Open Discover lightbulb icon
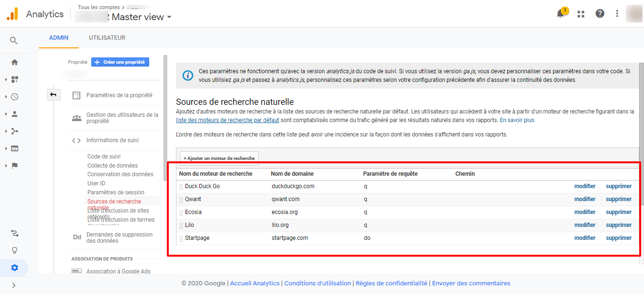 [14, 250]
